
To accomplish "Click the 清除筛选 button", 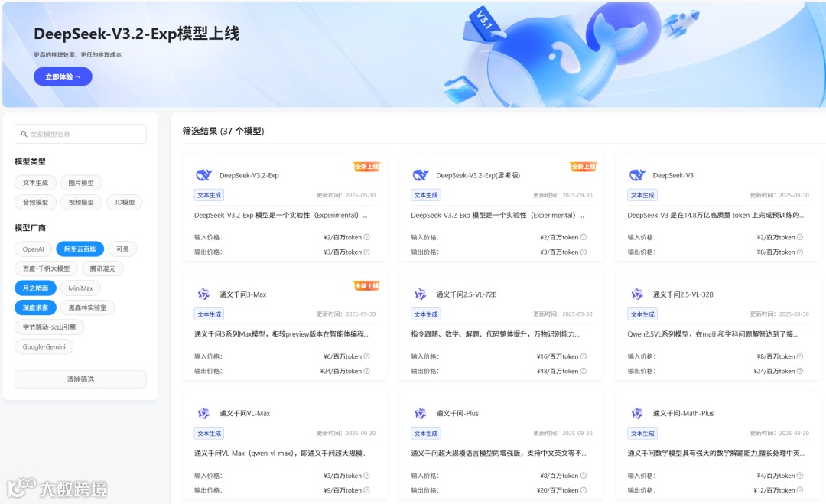I will (80, 379).
